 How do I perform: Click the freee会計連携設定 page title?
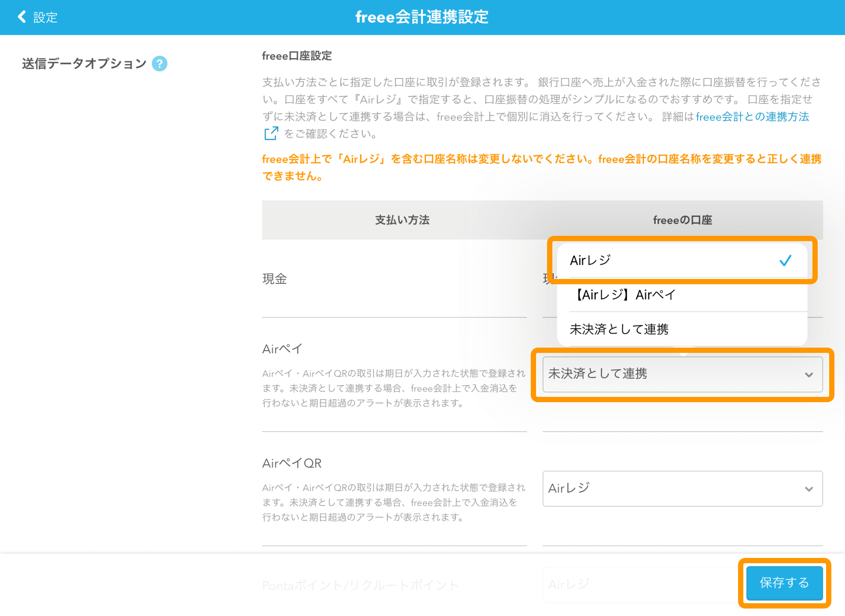click(x=422, y=17)
